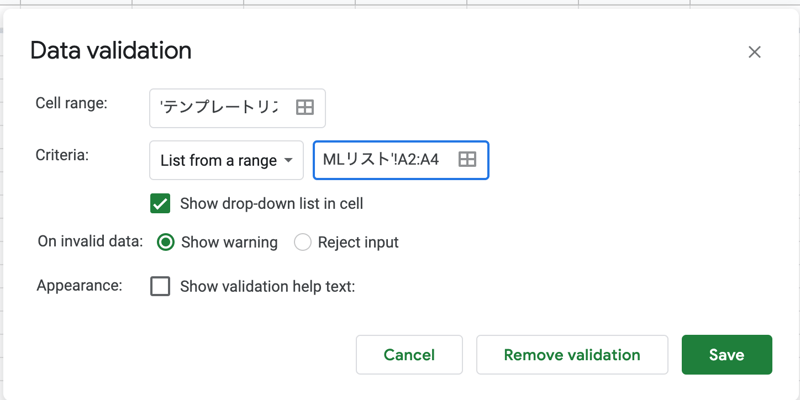Click the grid icon in Cell range field
Screen dimensions: 800x400
coord(305,108)
